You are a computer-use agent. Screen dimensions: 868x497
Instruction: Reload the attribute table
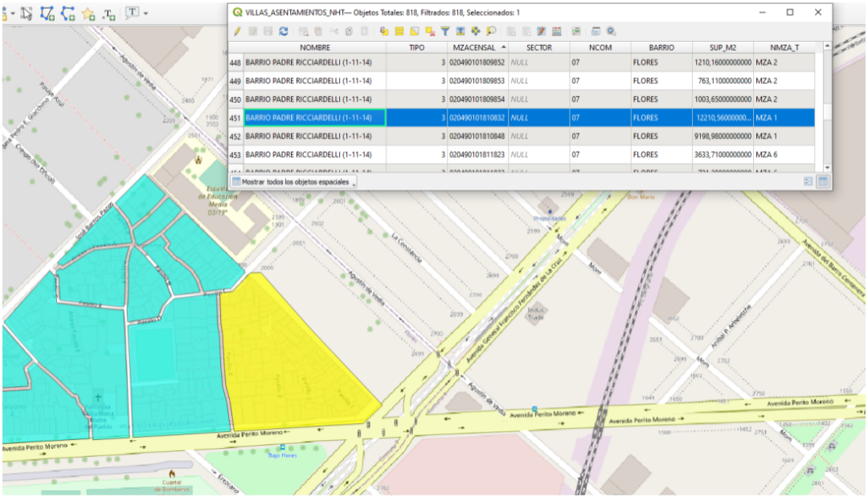tap(284, 31)
